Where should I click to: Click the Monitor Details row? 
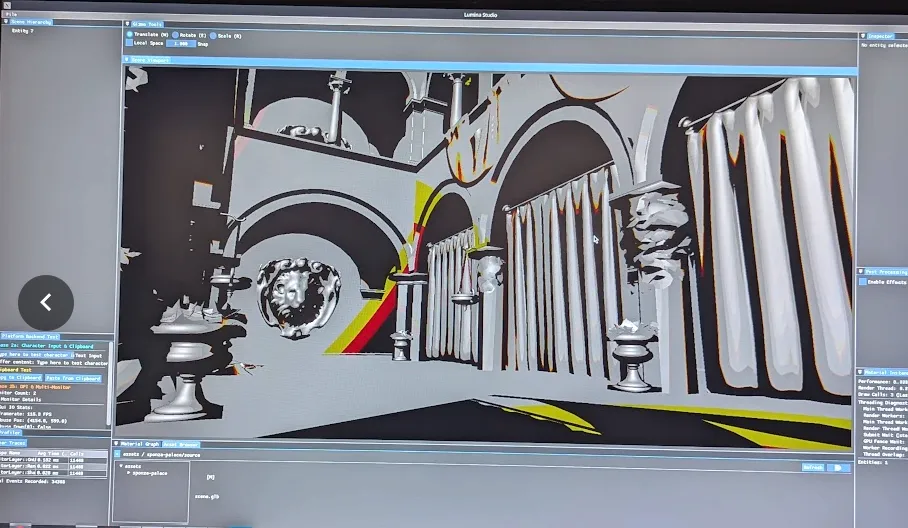pyautogui.click(x=21, y=399)
